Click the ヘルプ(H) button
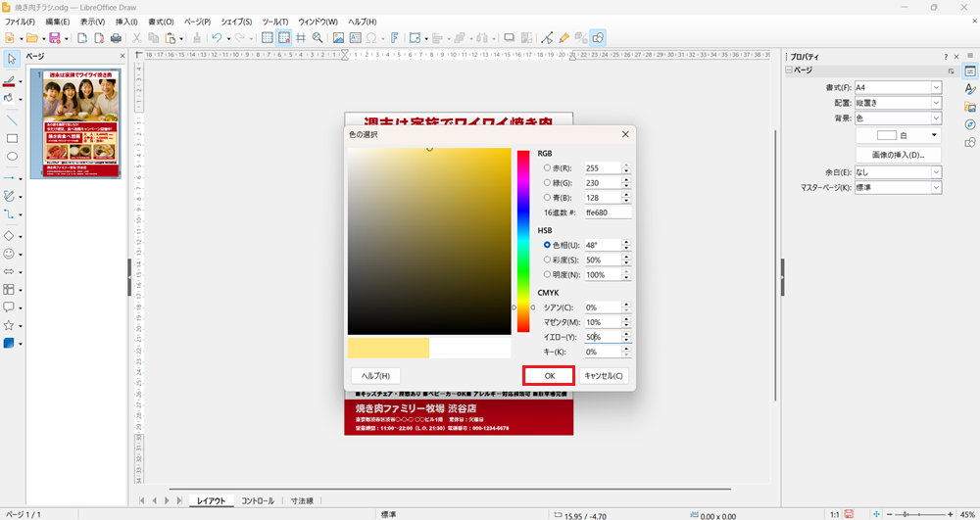980x520 pixels. pyautogui.click(x=375, y=376)
